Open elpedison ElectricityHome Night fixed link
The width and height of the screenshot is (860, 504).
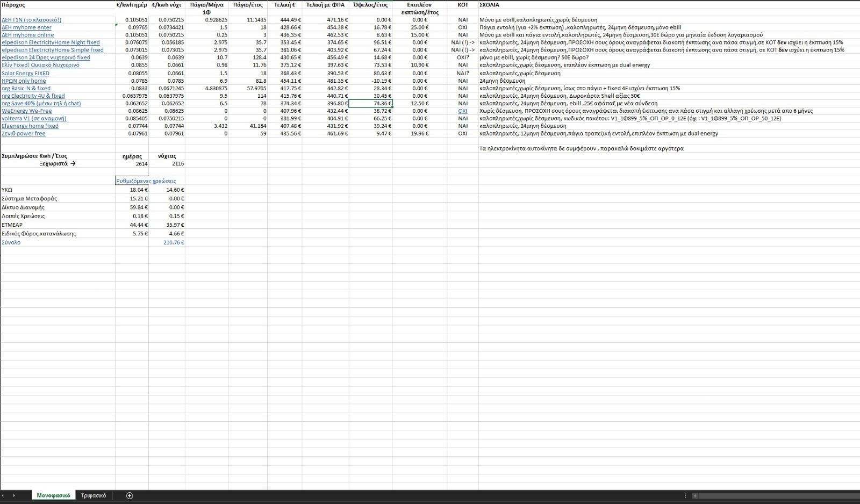tap(51, 42)
